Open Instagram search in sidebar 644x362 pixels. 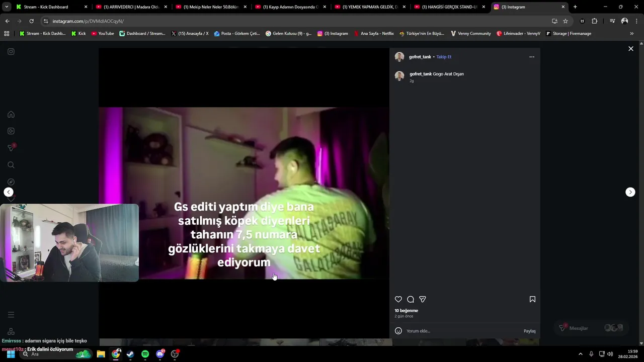click(11, 165)
